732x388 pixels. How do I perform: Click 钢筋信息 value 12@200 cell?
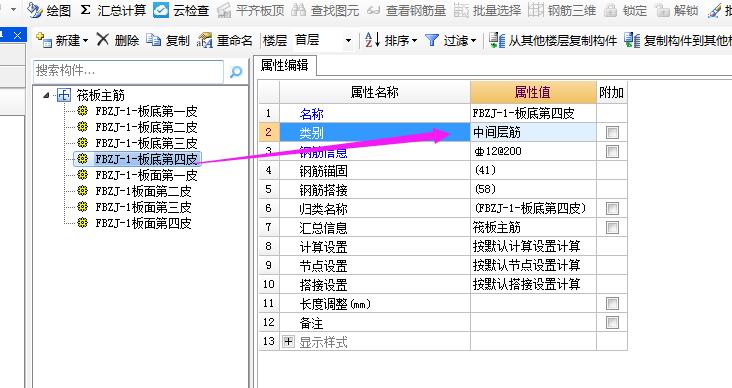[533, 151]
